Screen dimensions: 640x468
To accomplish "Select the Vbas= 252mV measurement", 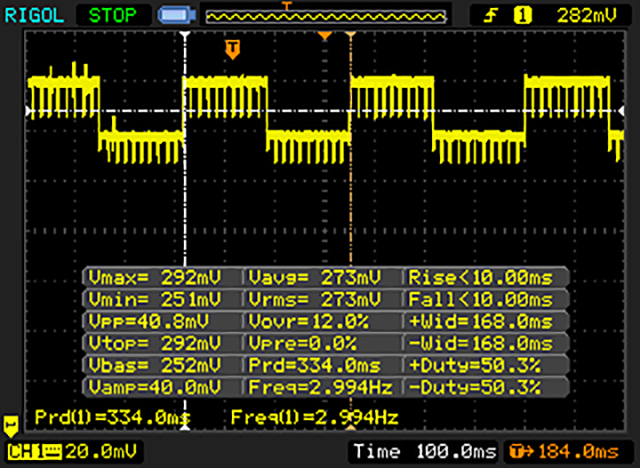I will [155, 365].
